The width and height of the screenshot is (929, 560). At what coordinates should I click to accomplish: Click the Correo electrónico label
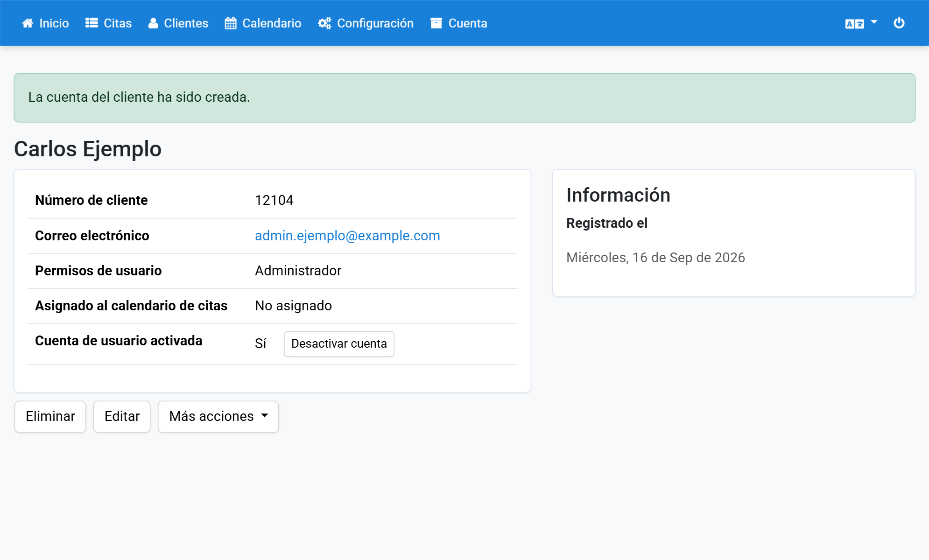[x=92, y=236]
